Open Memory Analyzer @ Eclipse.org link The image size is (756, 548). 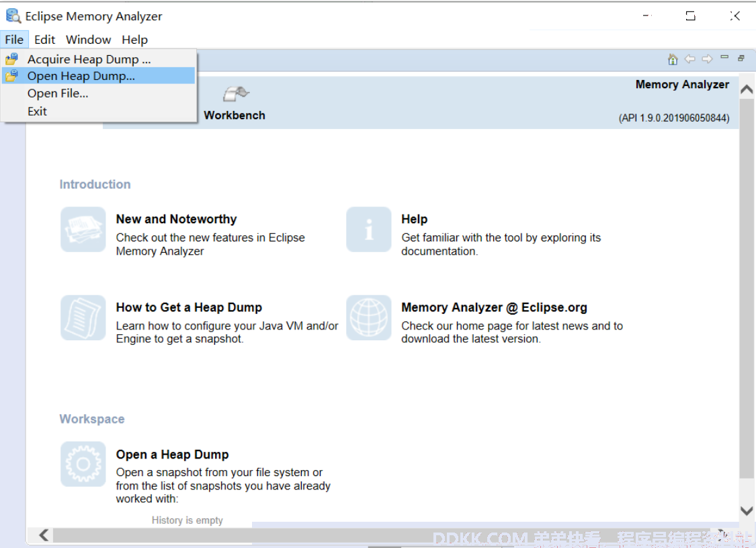(x=494, y=307)
